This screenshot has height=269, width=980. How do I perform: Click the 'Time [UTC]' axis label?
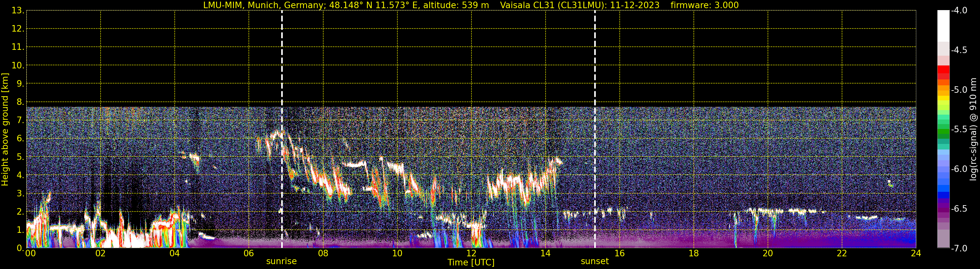(x=471, y=262)
